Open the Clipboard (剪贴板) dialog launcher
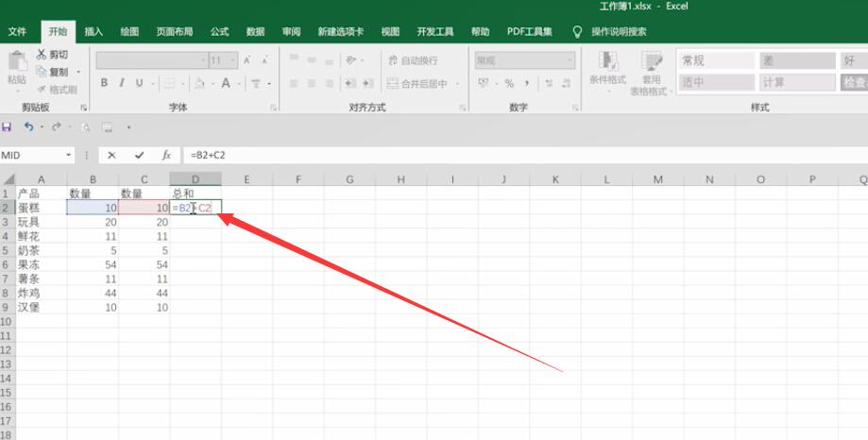The height and width of the screenshot is (440, 868). (x=84, y=108)
